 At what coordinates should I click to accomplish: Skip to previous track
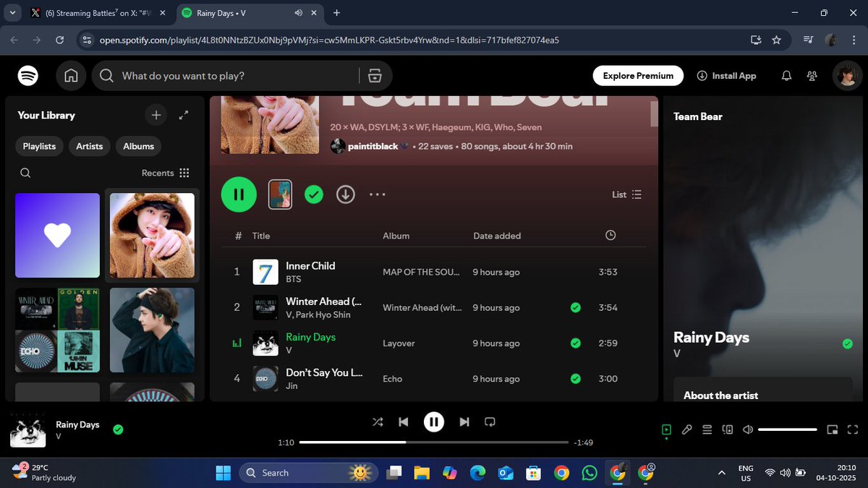pyautogui.click(x=404, y=421)
